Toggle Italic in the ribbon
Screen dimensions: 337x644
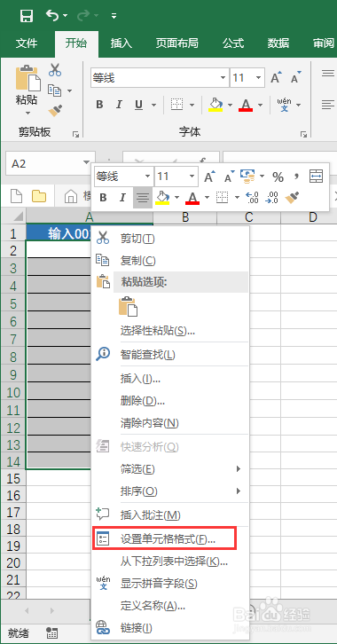click(119, 105)
